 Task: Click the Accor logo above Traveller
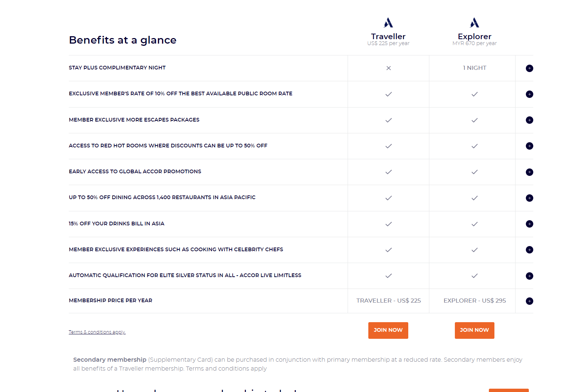tap(388, 23)
